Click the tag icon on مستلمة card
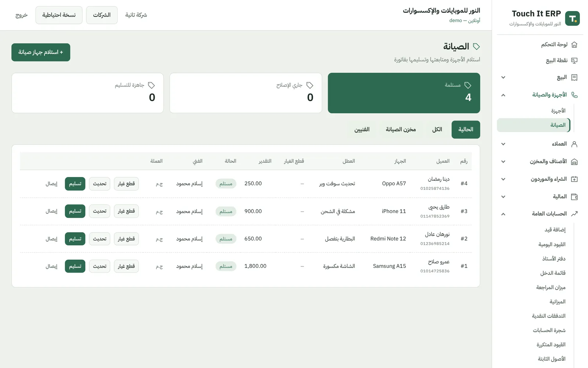588x368 pixels. tap(468, 85)
